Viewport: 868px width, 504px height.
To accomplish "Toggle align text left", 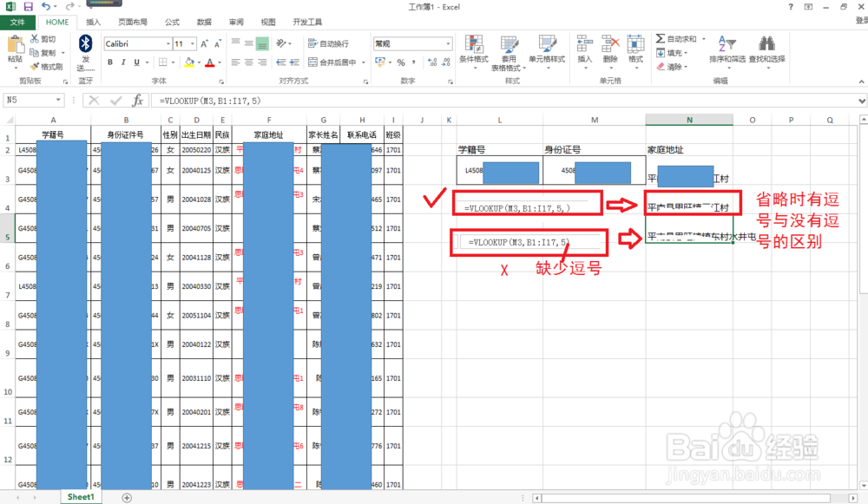I will point(236,62).
